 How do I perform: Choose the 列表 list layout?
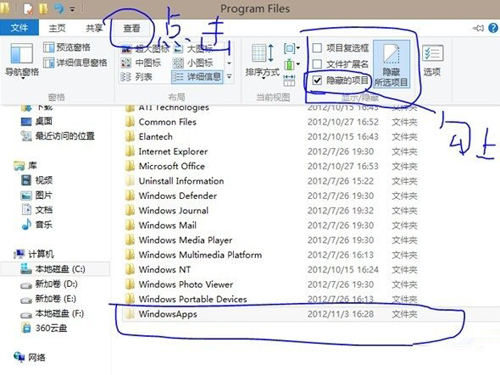[x=136, y=77]
